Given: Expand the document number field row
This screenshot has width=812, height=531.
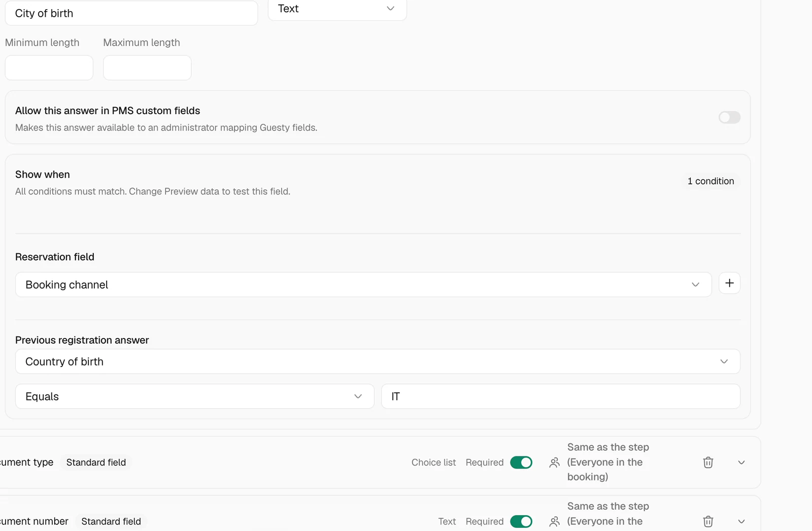Looking at the screenshot, I should click(741, 521).
